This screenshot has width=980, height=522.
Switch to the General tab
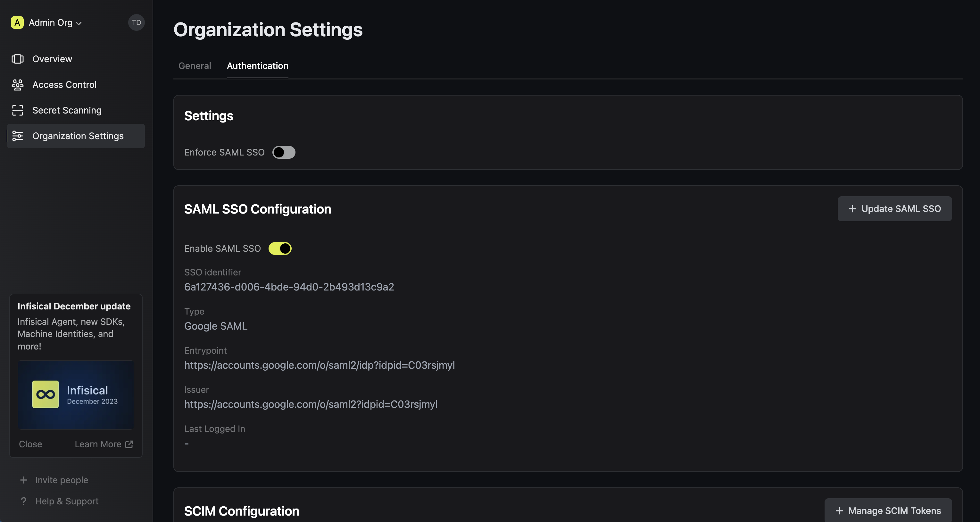pos(195,66)
